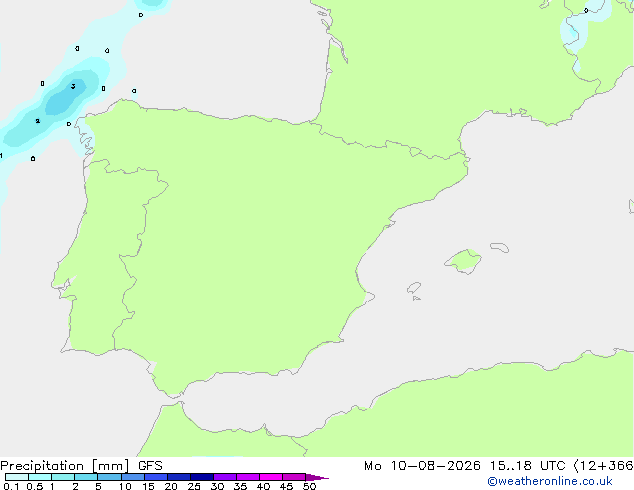Select the '0.5' legend scale label
The height and width of the screenshot is (490, 634).
point(35,486)
